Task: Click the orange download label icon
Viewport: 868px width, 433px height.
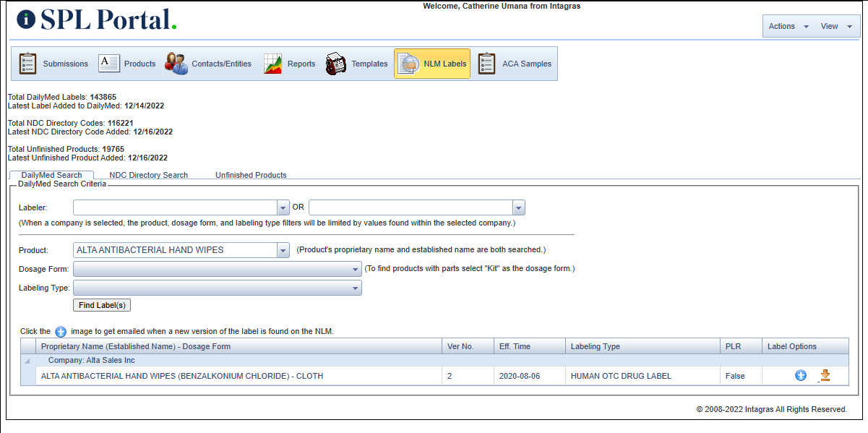Action: (x=824, y=376)
